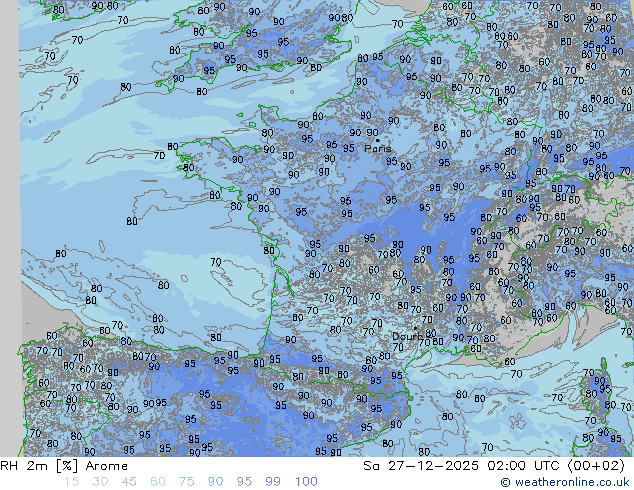Click the city label beginning with Dourb
Viewport: 634px width, 490px height.
408,336
